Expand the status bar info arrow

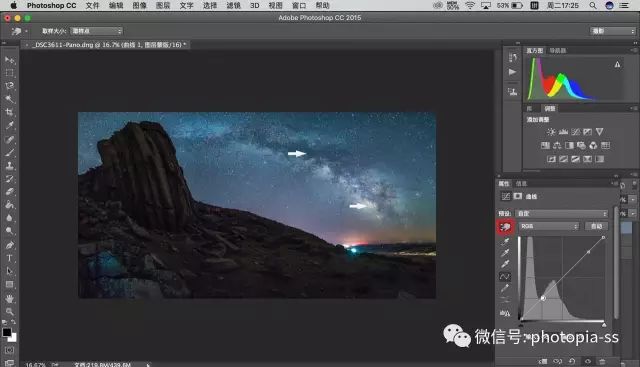148,365
